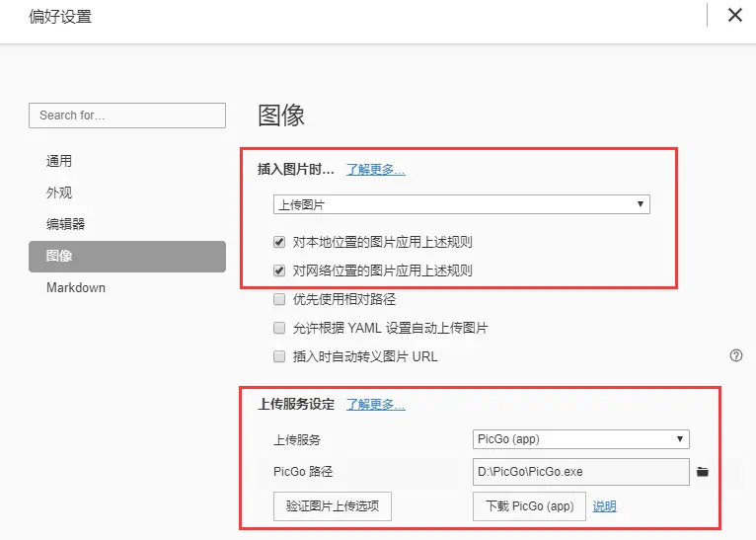756x540 pixels.
Task: Open the 说明 link
Action: (x=605, y=506)
